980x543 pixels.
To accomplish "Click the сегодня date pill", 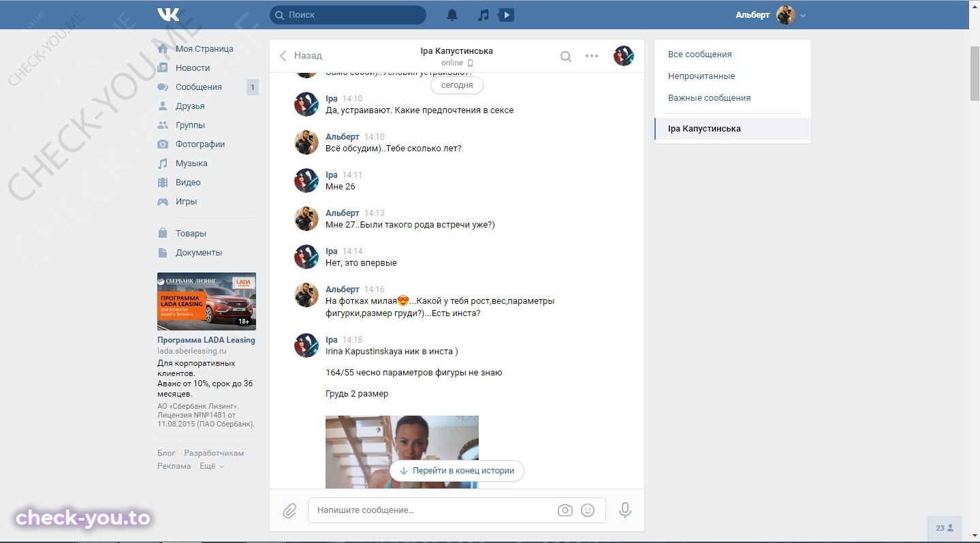I will (x=457, y=85).
